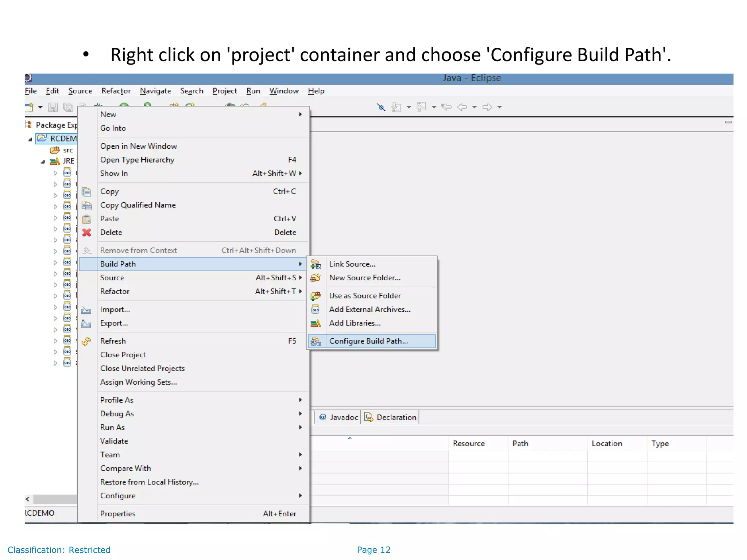Open the Window menu

(x=284, y=91)
